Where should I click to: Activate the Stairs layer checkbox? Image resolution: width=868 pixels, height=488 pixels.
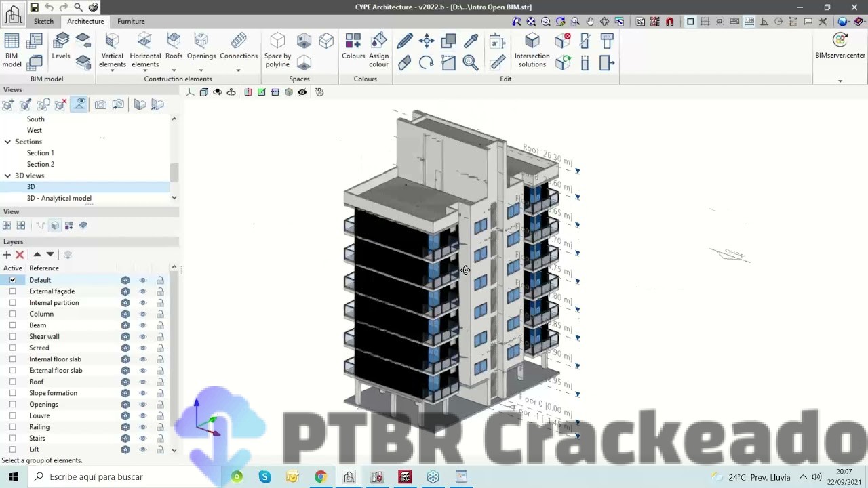(x=12, y=439)
